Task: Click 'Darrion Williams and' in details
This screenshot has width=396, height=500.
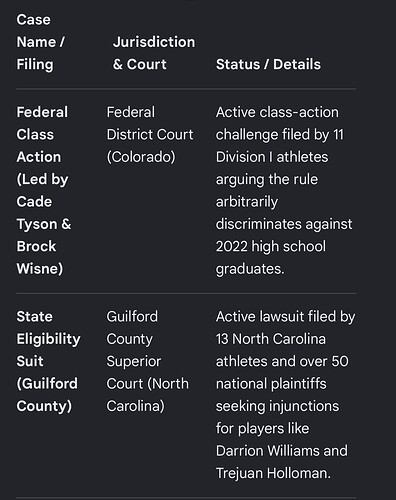Action: tap(282, 451)
